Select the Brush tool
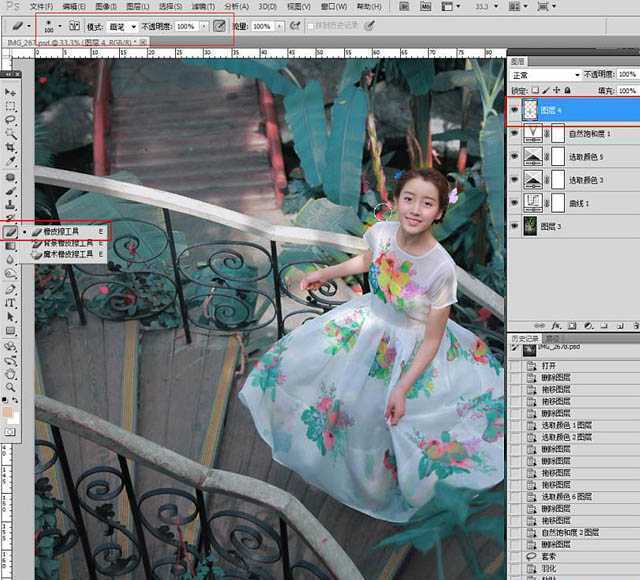The width and height of the screenshot is (640, 580). pyautogui.click(x=10, y=191)
